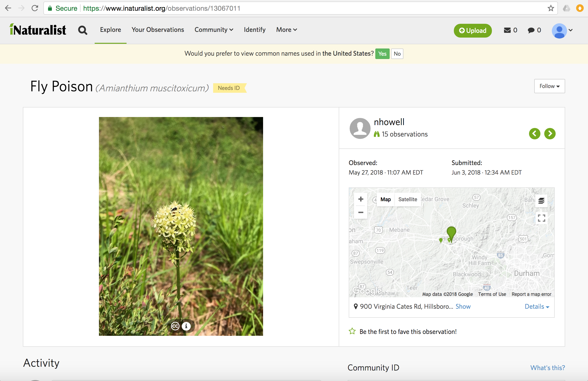Click the green secure padlock icon
This screenshot has width=588, height=381.
pos(50,8)
